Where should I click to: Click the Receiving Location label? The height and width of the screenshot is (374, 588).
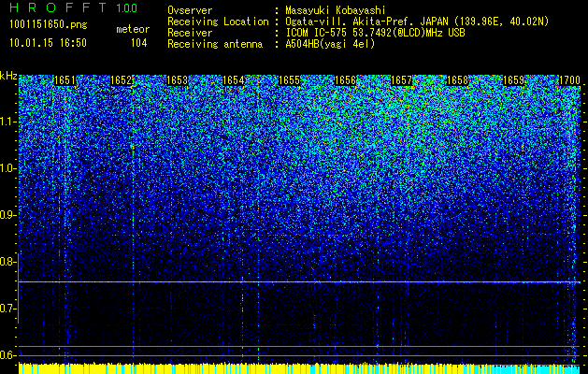click(218, 22)
